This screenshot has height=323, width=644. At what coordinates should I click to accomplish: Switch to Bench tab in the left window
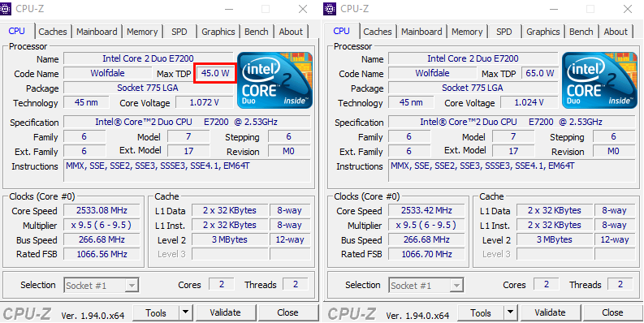(257, 32)
